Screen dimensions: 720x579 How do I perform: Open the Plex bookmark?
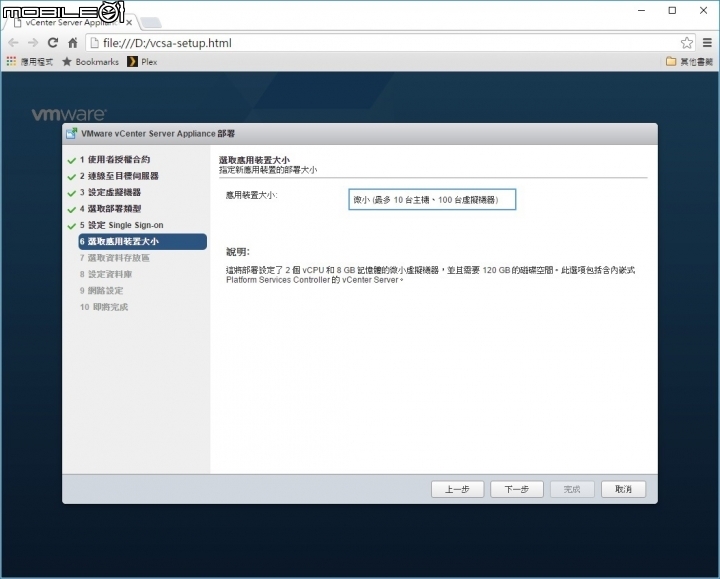(x=142, y=62)
